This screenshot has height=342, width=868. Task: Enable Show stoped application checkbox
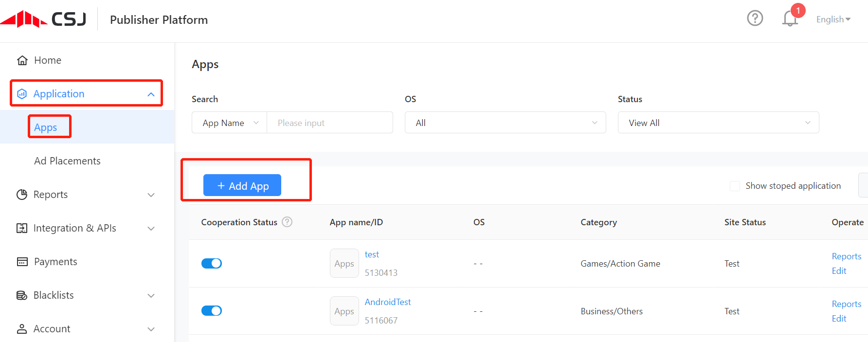click(x=735, y=186)
